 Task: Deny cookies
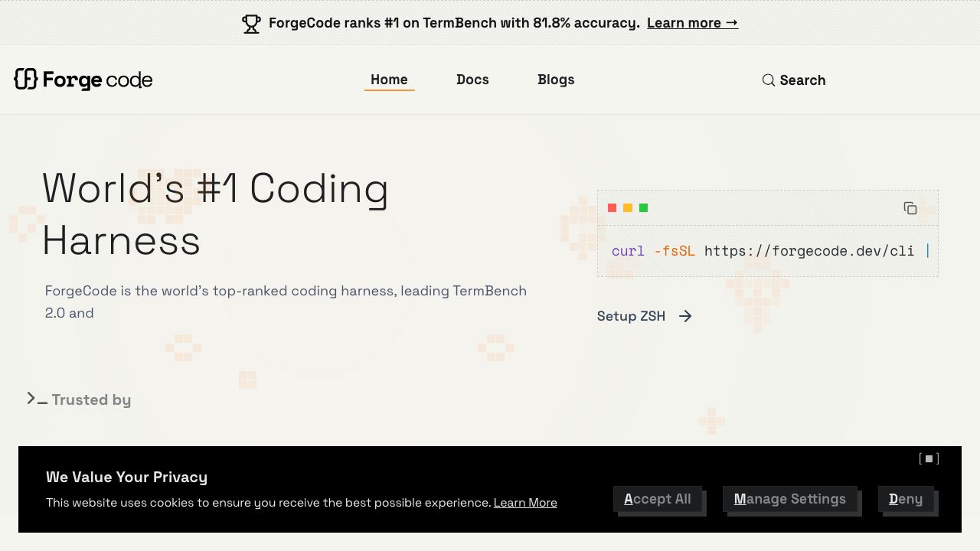pyautogui.click(x=906, y=499)
